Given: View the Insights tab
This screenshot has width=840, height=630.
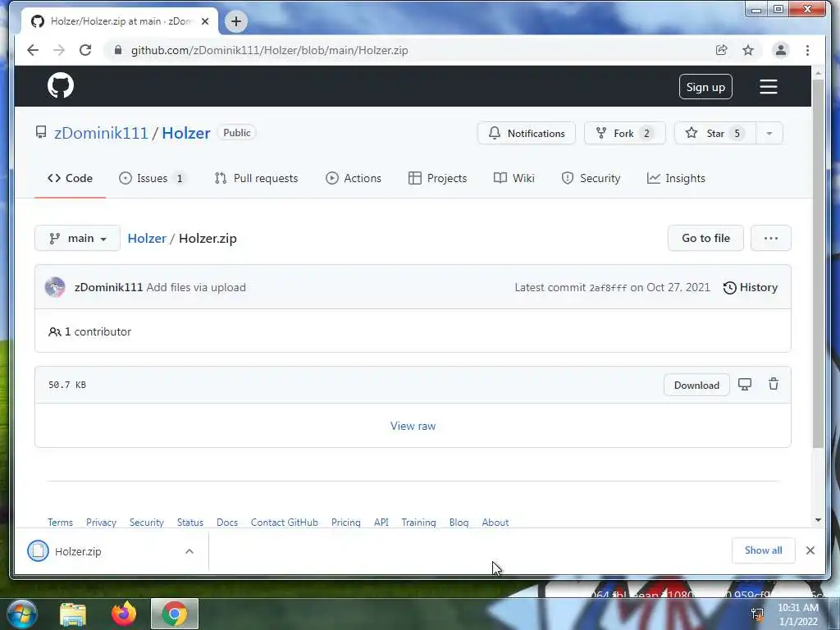Looking at the screenshot, I should click(x=676, y=178).
